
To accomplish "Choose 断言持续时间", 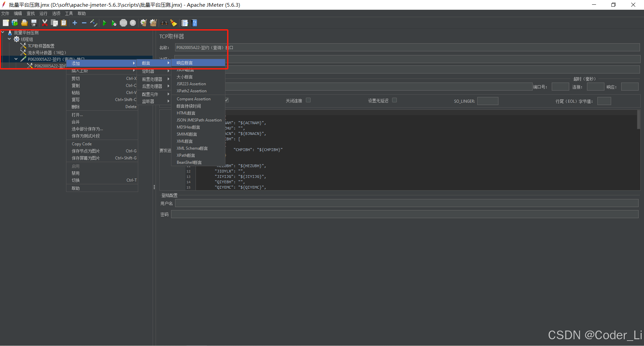I will (198, 106).
